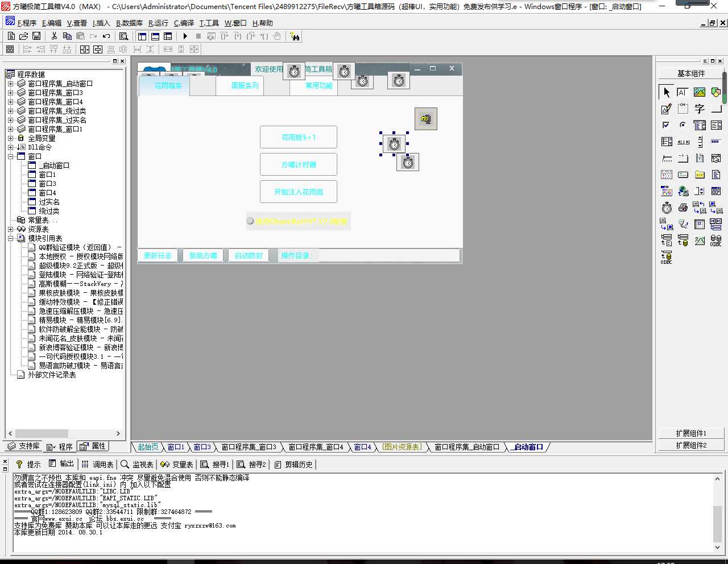Click the 扩展组件1 palette button
The height and width of the screenshot is (564, 728).
(x=691, y=433)
